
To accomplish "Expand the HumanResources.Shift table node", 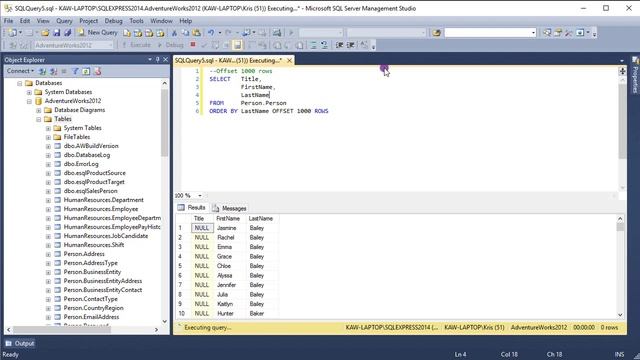I will (x=48, y=245).
